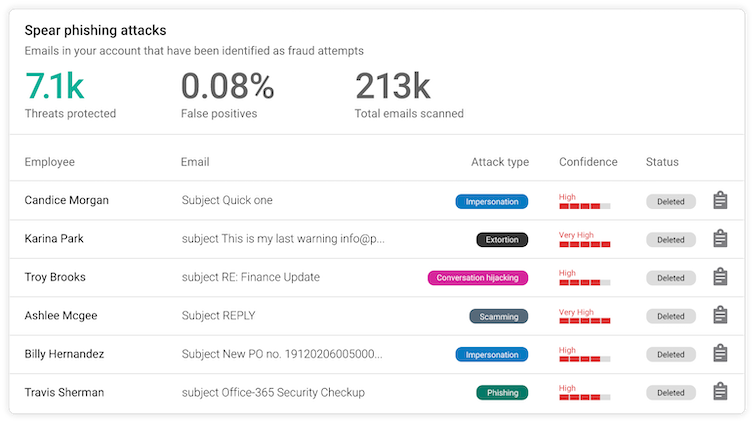The width and height of the screenshot is (754, 423).
Task: Click Deleted status for Travis Sherman
Action: point(670,393)
